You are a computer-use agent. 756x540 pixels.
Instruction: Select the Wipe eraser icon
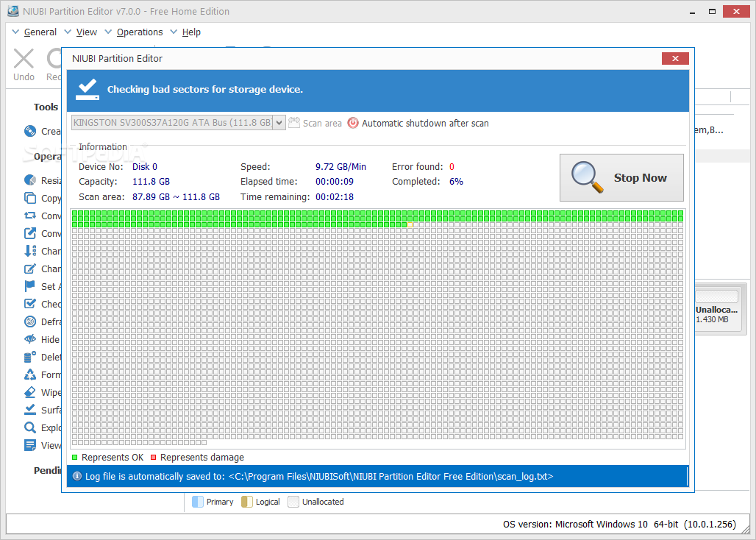click(30, 393)
